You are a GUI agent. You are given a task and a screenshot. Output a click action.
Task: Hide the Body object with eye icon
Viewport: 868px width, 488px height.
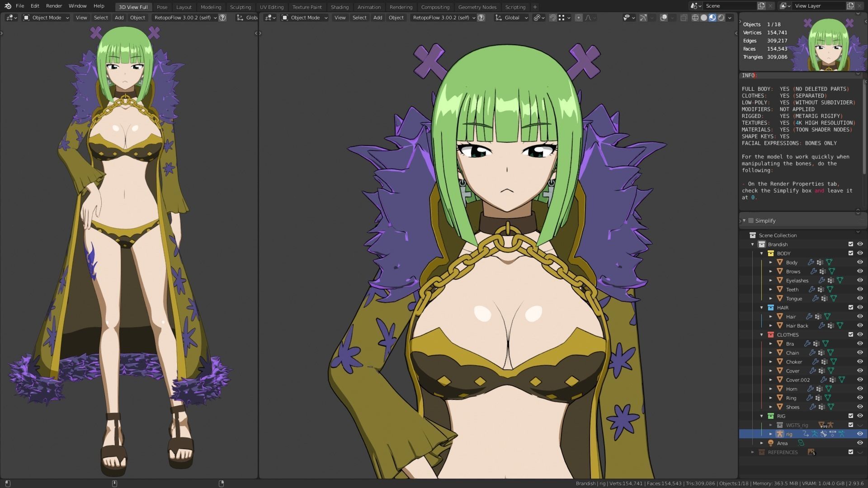(860, 262)
